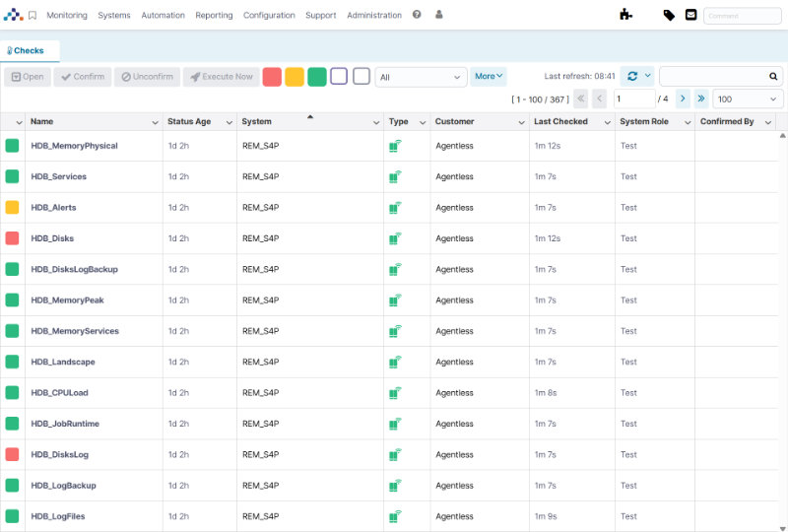Open Status Age column menu arrow
This screenshot has height=532, width=788.
pyautogui.click(x=230, y=122)
